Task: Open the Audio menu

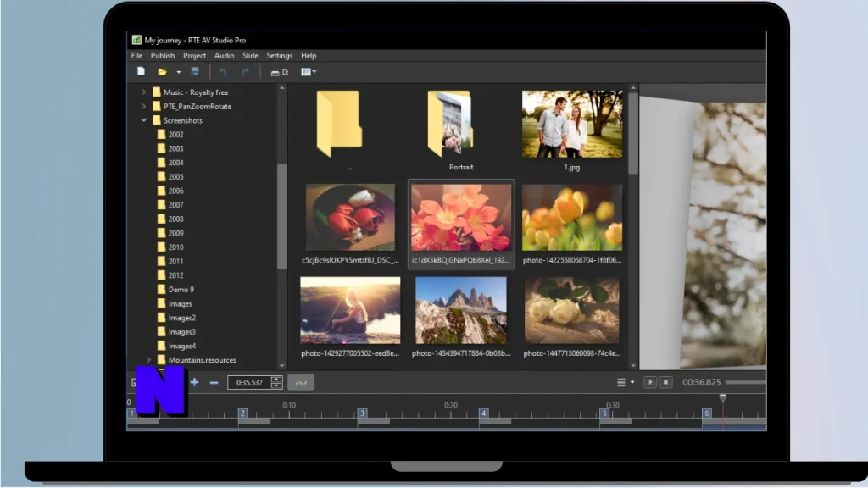Action: [x=224, y=55]
